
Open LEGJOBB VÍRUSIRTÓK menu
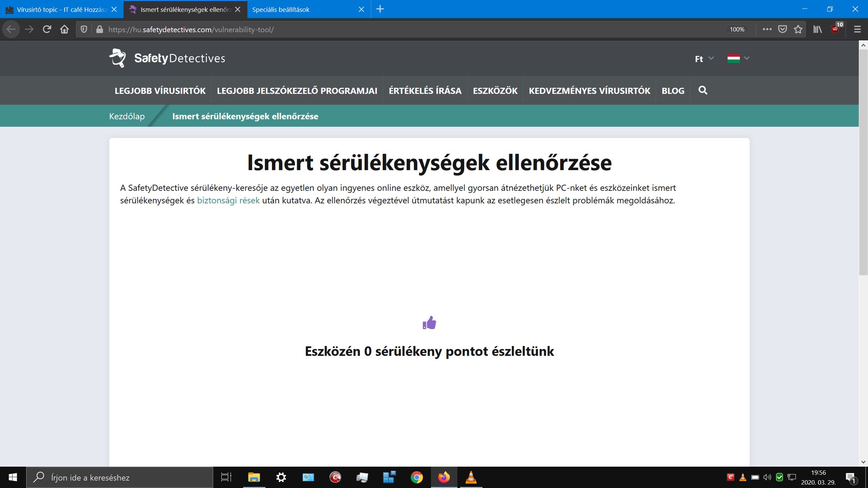pyautogui.click(x=160, y=90)
